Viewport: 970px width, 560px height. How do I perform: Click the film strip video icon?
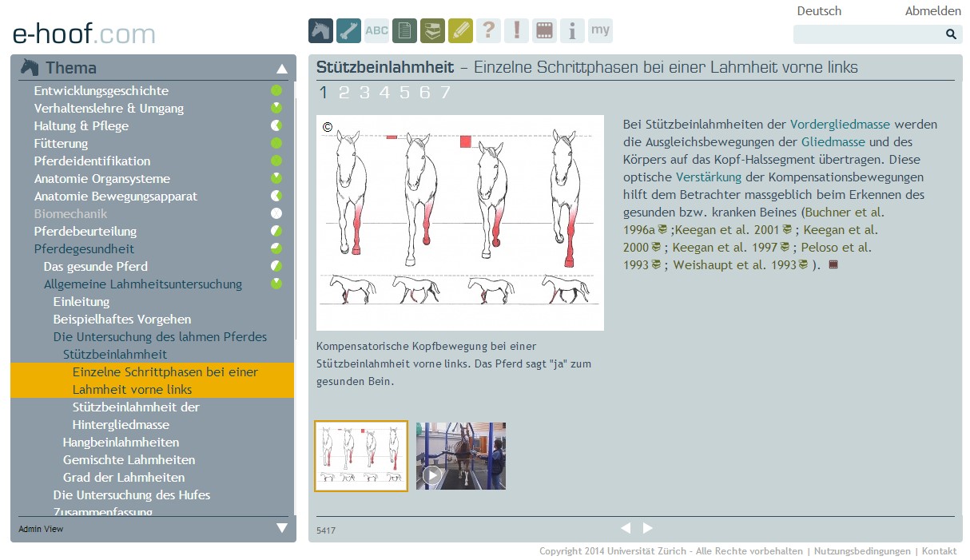(544, 30)
